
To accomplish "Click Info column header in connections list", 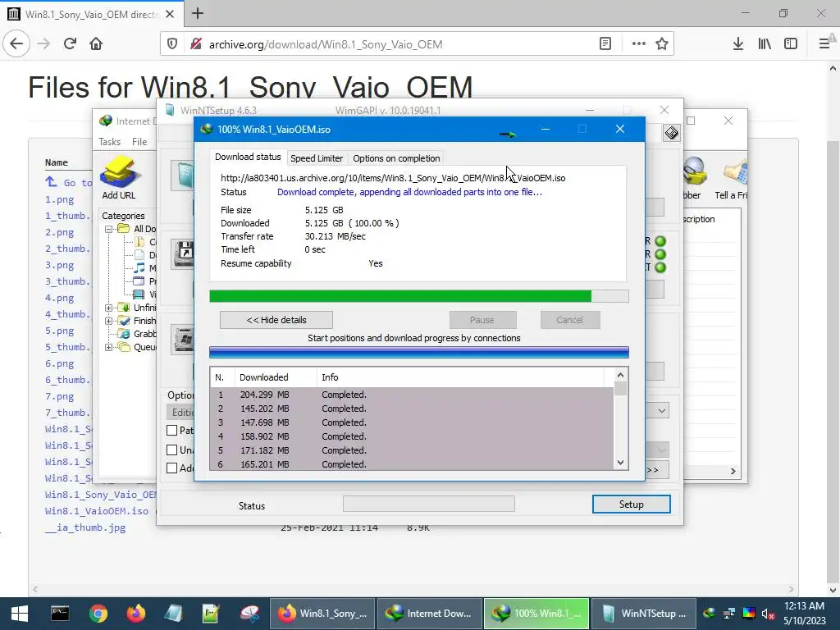I will pos(461,377).
